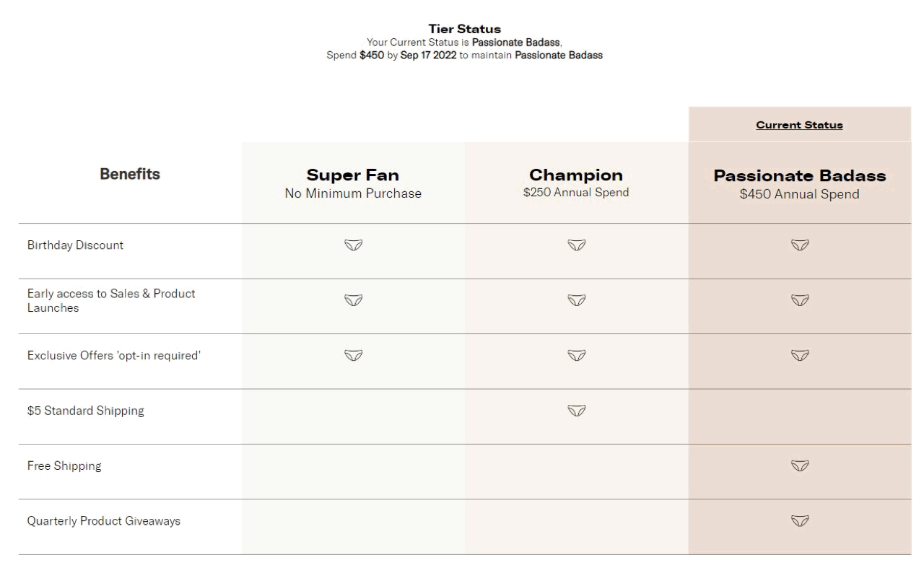Click Champion Exclusive Offers icon

(x=576, y=355)
